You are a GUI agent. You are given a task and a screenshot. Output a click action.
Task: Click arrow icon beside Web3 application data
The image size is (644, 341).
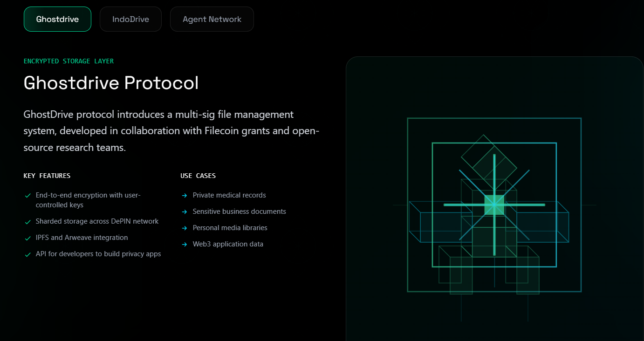point(185,245)
